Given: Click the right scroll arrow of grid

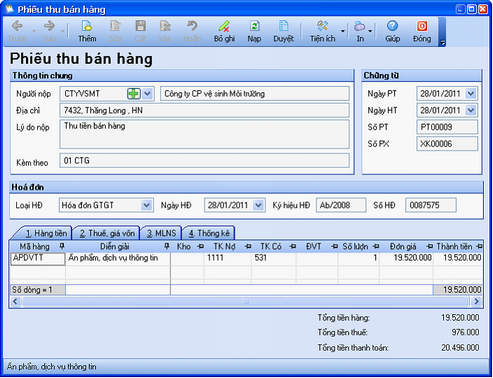Looking at the screenshot, I should coord(476,301).
